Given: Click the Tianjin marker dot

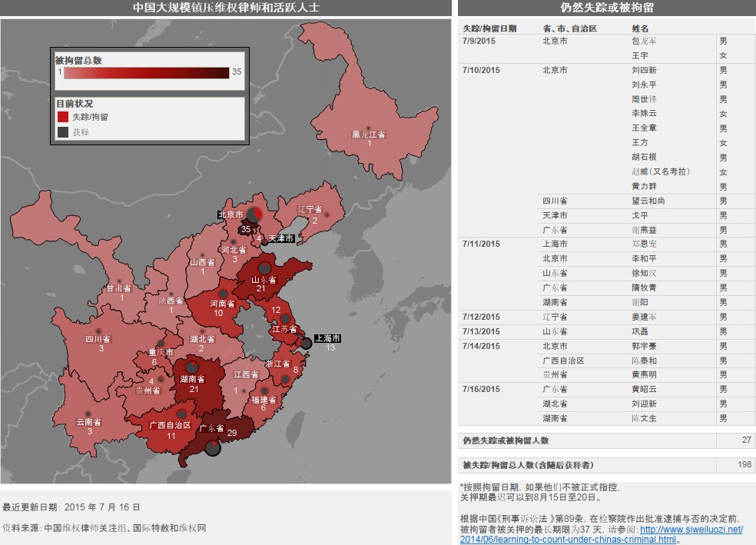Looking at the screenshot, I should tap(264, 242).
